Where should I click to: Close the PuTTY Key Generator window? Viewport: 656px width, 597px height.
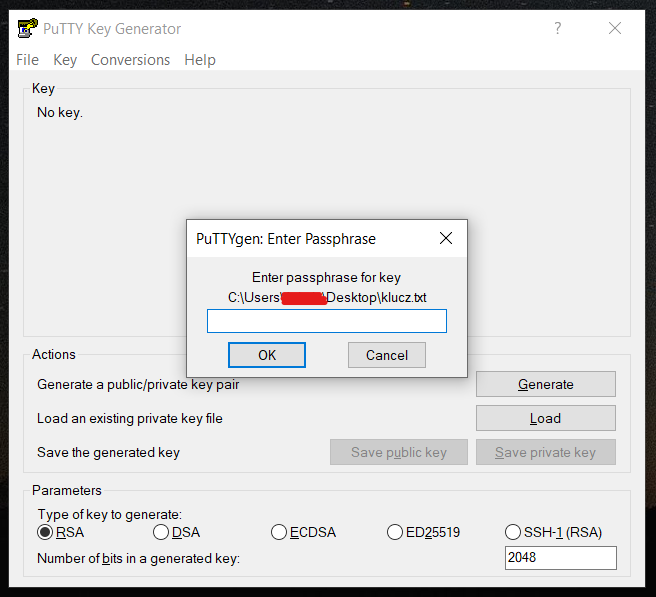(615, 29)
